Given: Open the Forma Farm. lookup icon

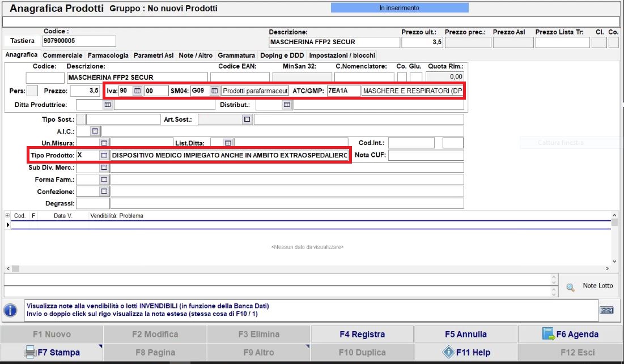Looking at the screenshot, I should tap(104, 179).
